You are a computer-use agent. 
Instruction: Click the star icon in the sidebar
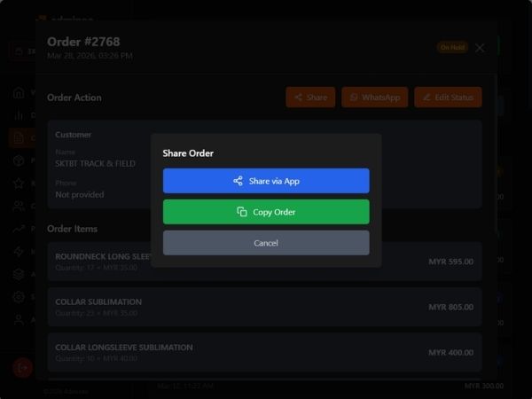coord(19,184)
